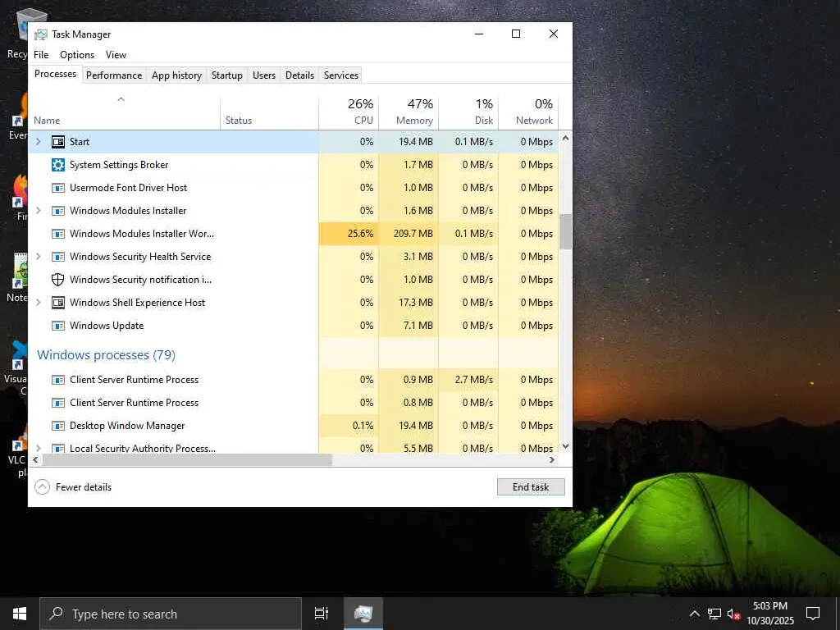
Task: Click the End task button
Action: pos(531,487)
